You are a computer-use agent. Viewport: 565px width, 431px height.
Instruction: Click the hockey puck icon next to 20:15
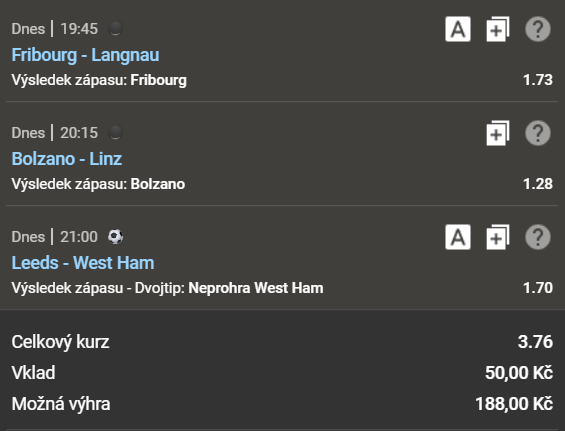click(x=115, y=133)
